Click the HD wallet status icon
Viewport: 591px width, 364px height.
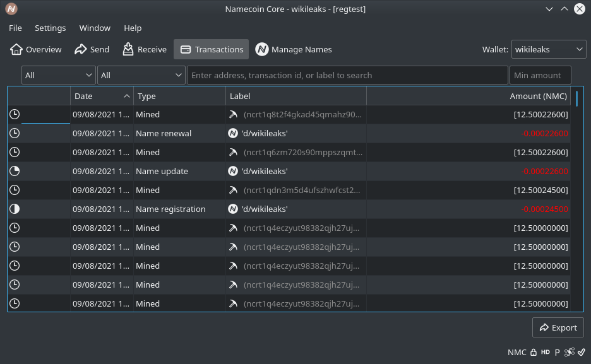pyautogui.click(x=545, y=352)
